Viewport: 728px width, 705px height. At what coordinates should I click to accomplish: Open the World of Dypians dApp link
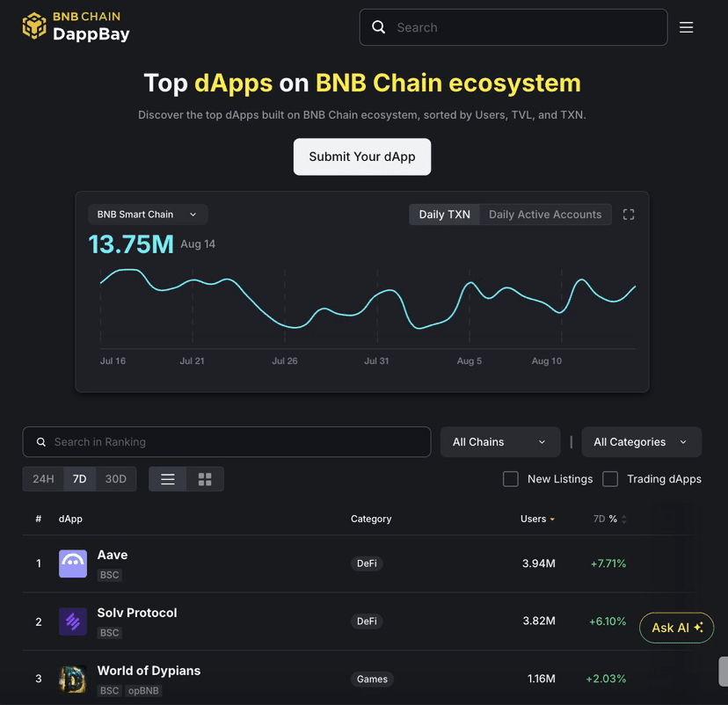coord(149,671)
